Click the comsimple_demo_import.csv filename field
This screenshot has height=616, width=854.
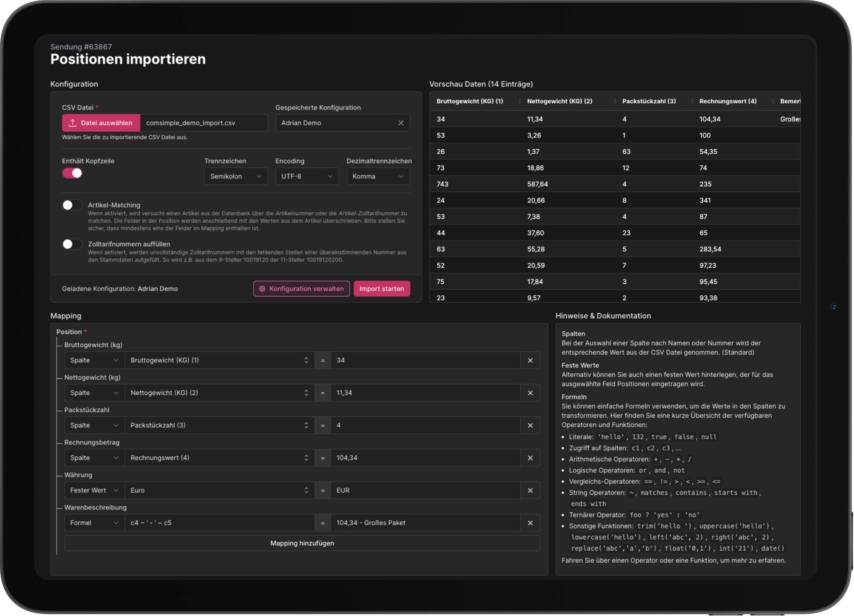tap(204, 123)
